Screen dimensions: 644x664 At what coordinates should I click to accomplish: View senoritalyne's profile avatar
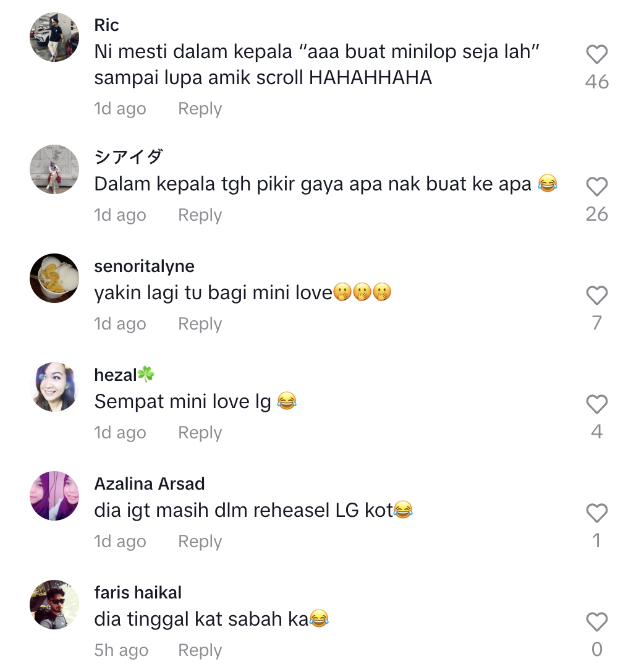pyautogui.click(x=54, y=278)
